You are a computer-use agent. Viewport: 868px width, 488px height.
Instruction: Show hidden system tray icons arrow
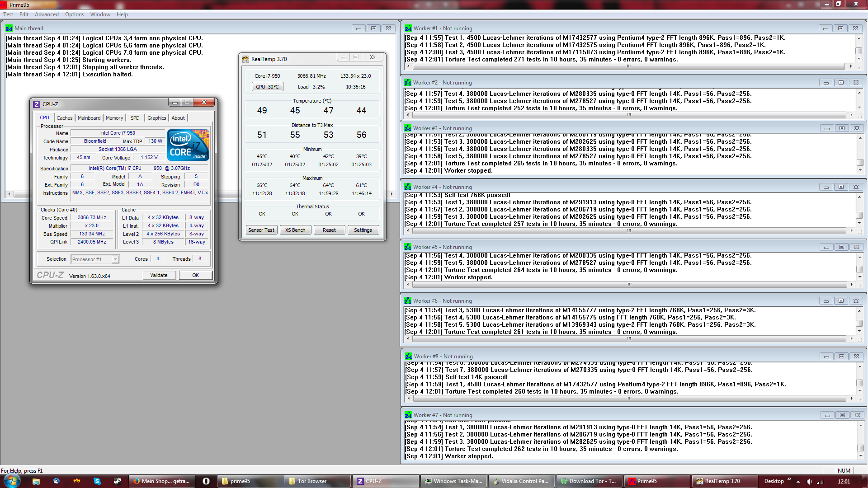click(x=798, y=482)
